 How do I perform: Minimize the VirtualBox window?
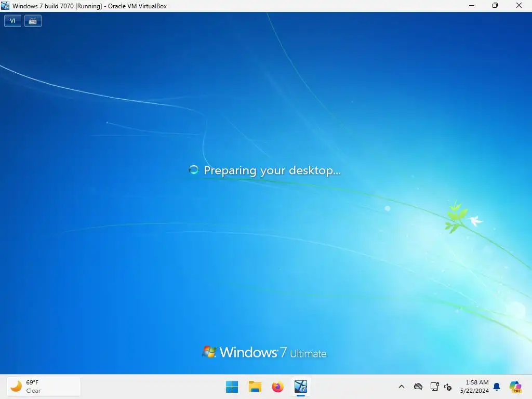[472, 6]
